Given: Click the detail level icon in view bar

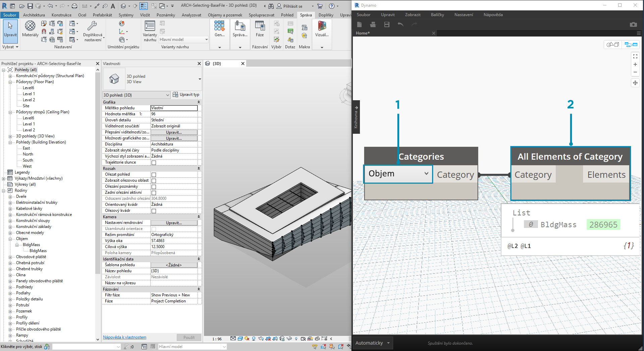Looking at the screenshot, I should point(233,339).
